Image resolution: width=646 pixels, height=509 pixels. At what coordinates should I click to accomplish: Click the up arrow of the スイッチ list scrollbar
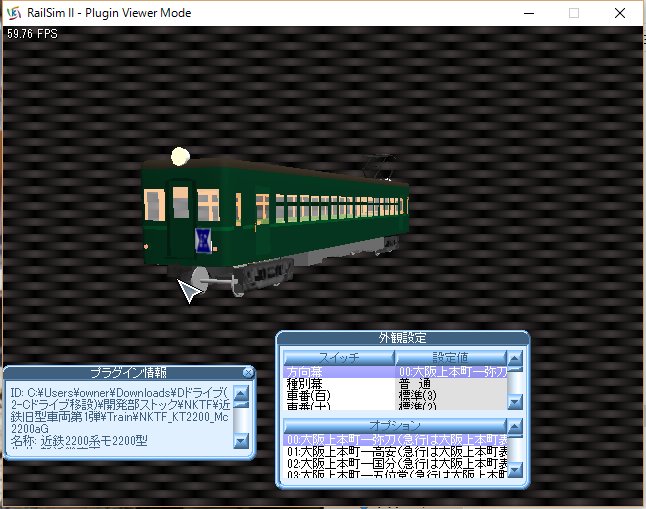tap(515, 358)
